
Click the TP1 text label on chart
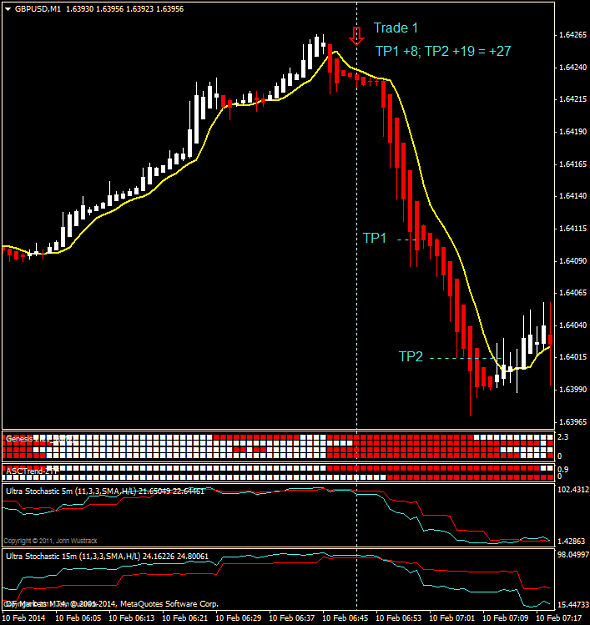click(374, 238)
